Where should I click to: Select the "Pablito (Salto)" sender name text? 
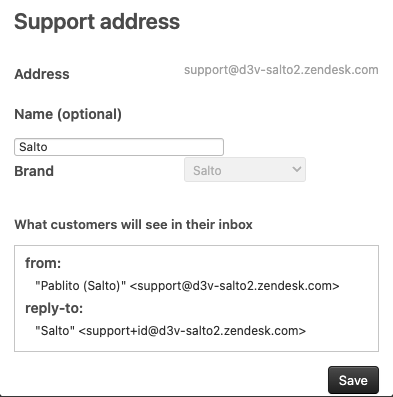[81, 286]
